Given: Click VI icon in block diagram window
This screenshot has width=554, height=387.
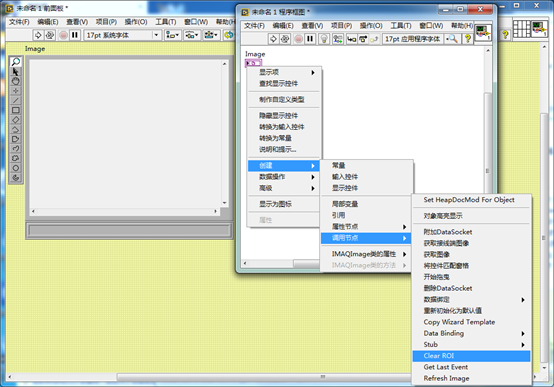Looking at the screenshot, I should coord(483,32).
